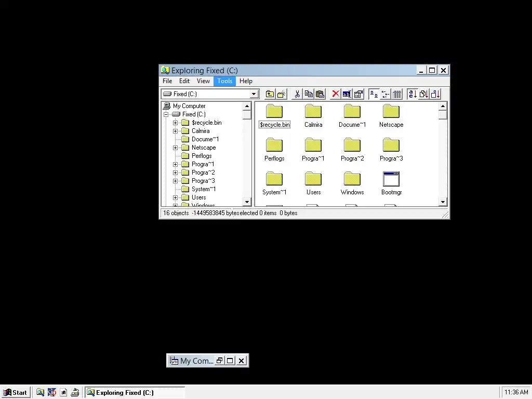The height and width of the screenshot is (399, 532).
Task: Open the Help menu
Action: point(246,81)
